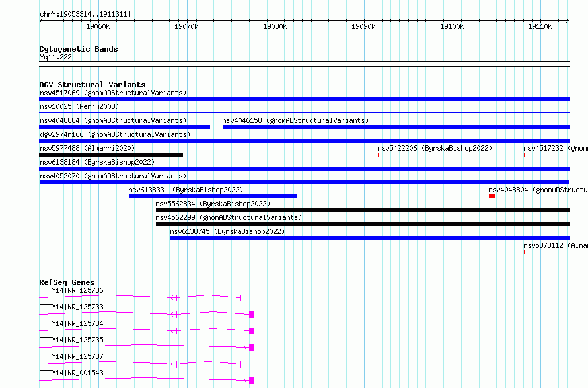The height and width of the screenshot is (388, 588).
Task: Click the 19080k ruler position
Action: pos(276,26)
